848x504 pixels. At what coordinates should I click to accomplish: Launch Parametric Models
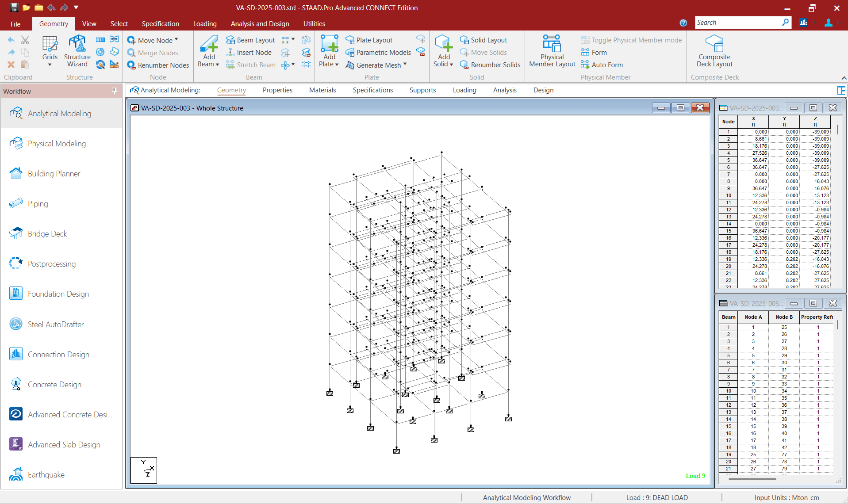pyautogui.click(x=378, y=53)
